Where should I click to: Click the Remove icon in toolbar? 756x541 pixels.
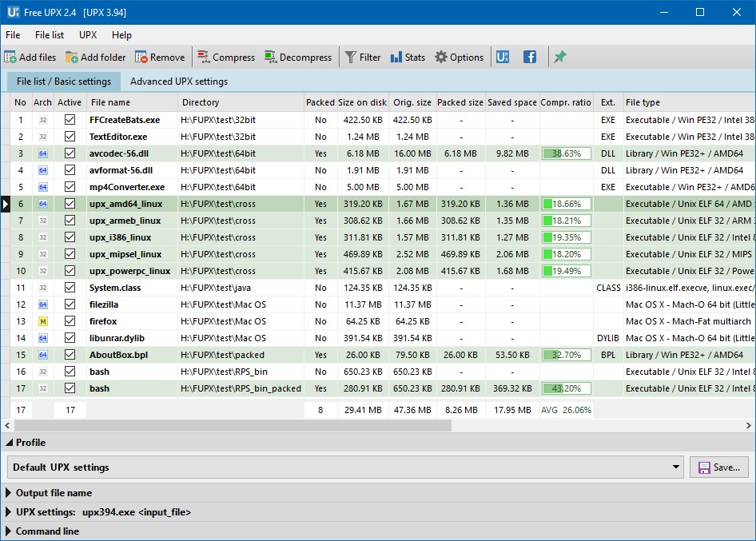pos(141,58)
